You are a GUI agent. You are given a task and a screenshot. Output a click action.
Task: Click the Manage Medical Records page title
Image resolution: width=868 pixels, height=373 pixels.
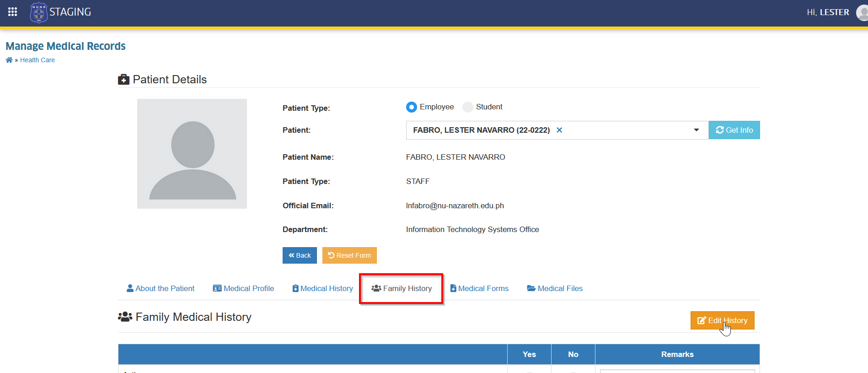pyautogui.click(x=65, y=46)
